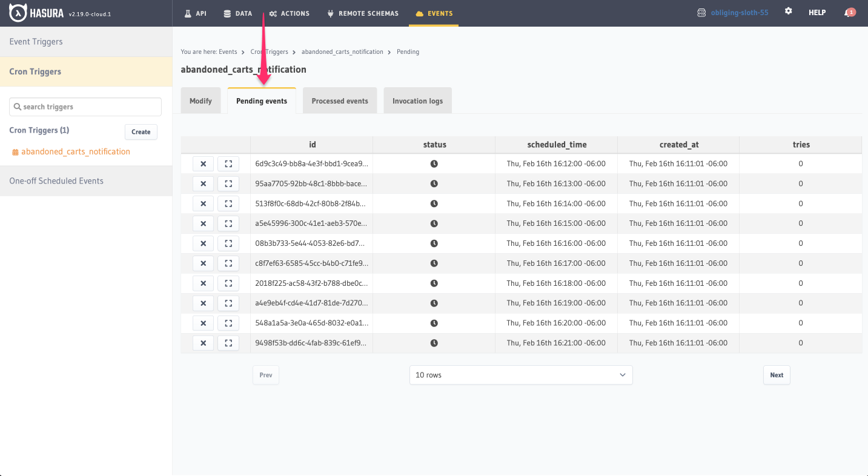Click the Hasura logo
868x476 pixels.
tap(17, 12)
